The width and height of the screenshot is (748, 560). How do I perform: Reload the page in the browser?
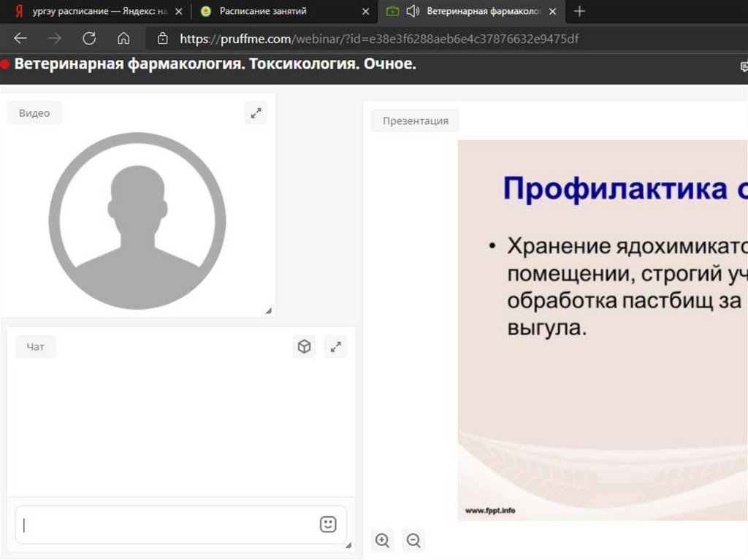click(89, 39)
